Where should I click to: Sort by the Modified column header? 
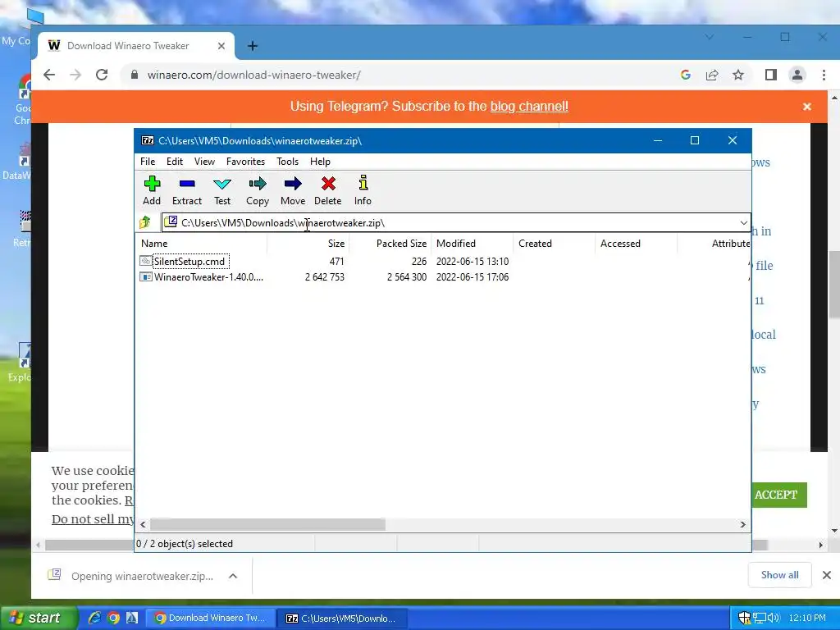pos(472,243)
